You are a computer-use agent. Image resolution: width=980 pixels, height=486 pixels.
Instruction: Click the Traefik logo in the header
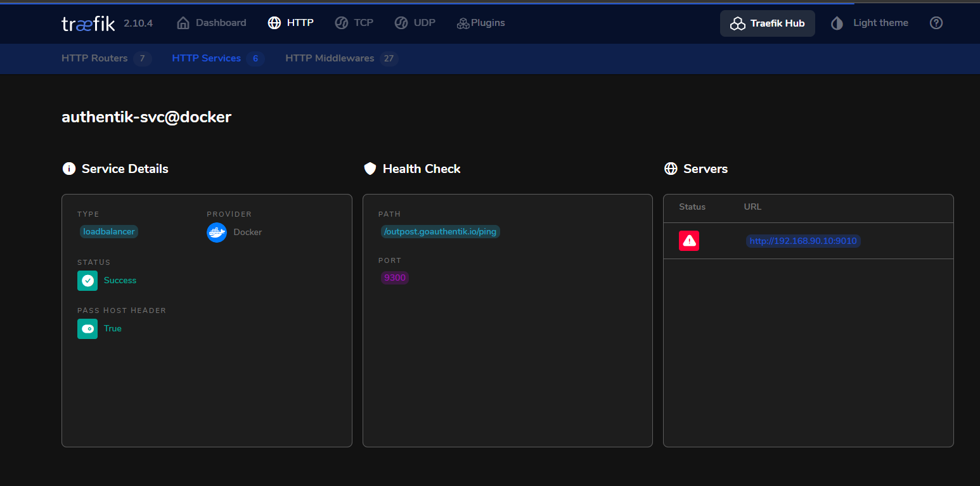[88, 23]
